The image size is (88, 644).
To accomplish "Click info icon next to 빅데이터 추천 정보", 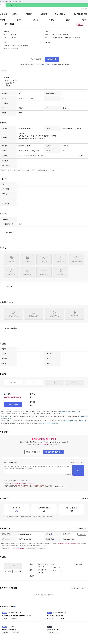I will [15, 607].
